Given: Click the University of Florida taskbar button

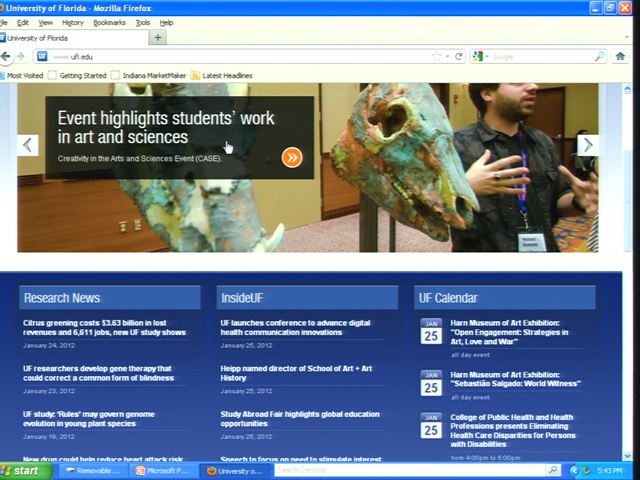Looking at the screenshot, I should [x=235, y=471].
